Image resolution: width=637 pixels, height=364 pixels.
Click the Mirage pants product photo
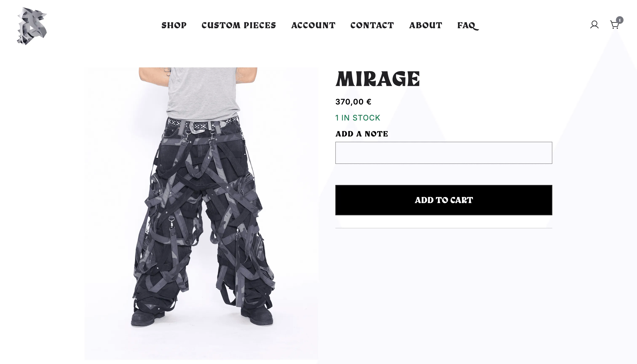202,213
